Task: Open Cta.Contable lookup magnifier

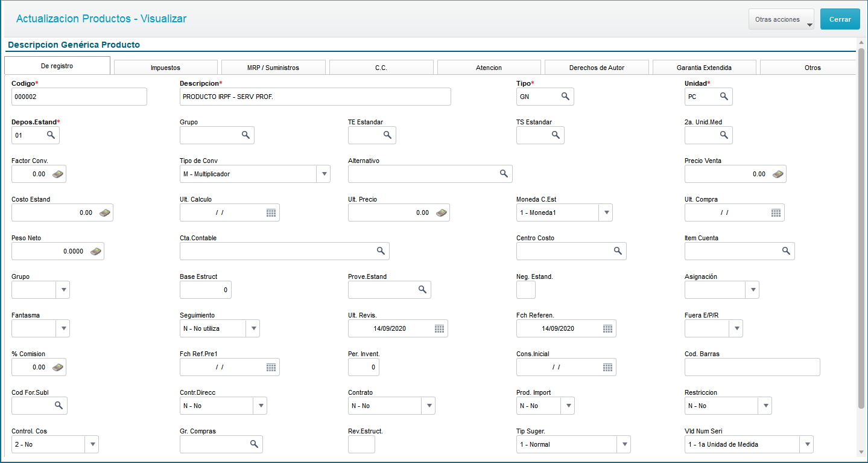Action: pyautogui.click(x=381, y=251)
